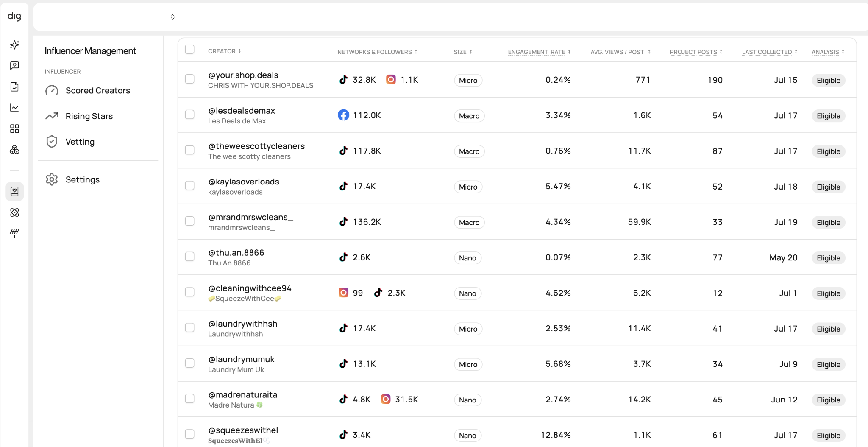This screenshot has height=447, width=868.
Task: Sort by Size column
Action: 463,52
